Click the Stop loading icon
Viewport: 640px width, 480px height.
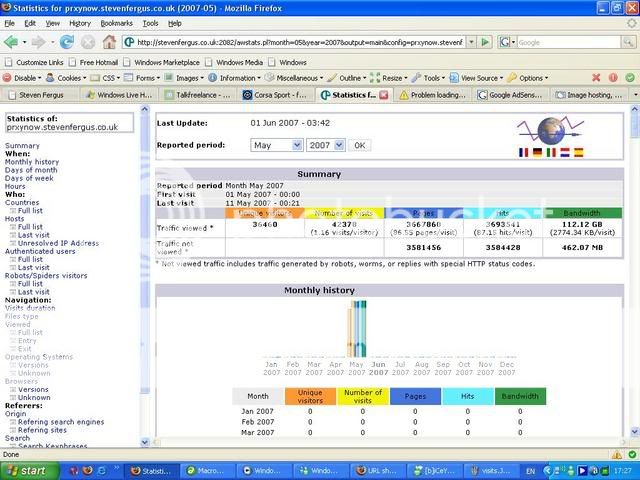(x=88, y=42)
